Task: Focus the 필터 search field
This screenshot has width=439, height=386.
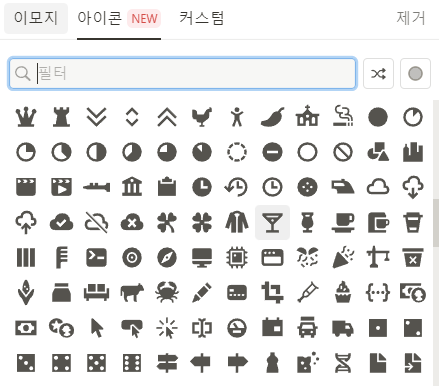Action: (183, 73)
